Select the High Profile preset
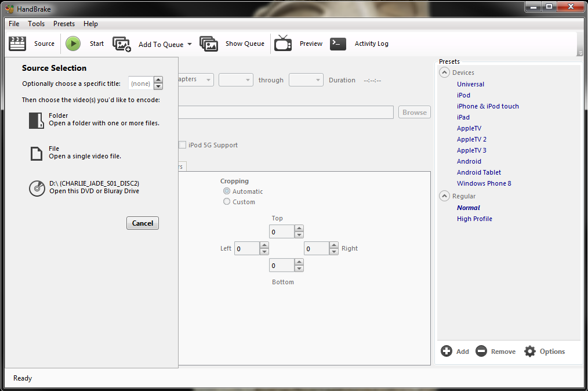The image size is (588, 391). [x=474, y=219]
